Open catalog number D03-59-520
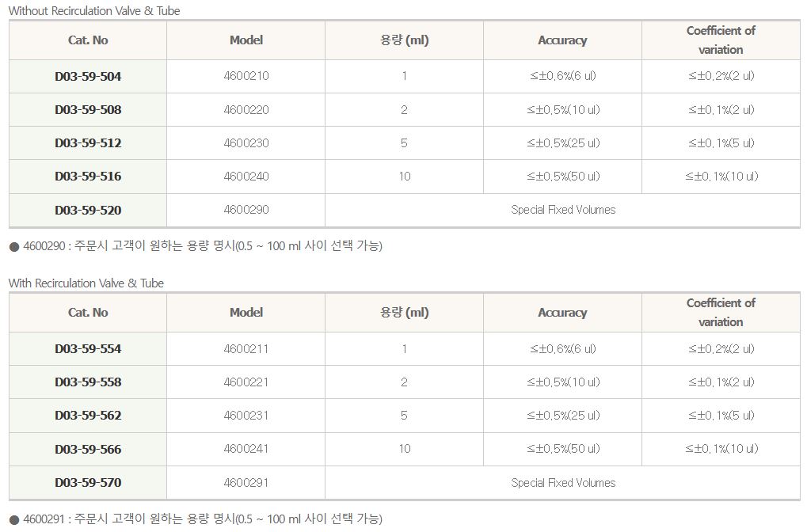 (88, 210)
